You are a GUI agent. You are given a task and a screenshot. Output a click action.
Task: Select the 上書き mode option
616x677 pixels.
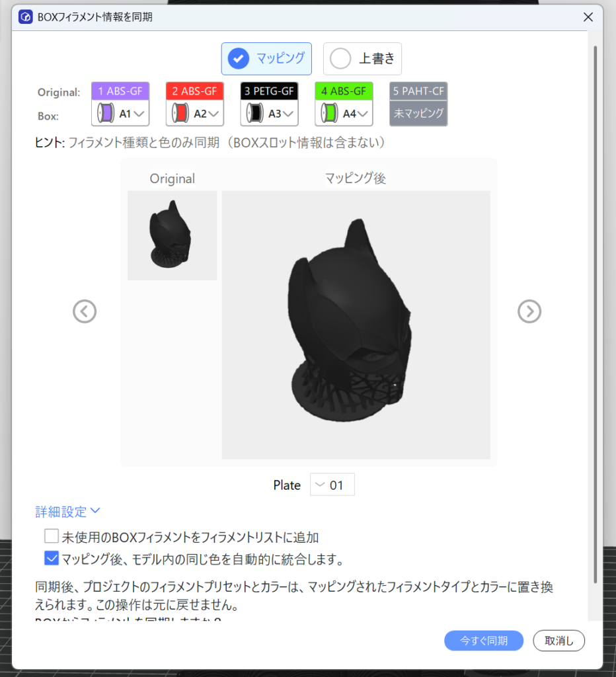(362, 59)
